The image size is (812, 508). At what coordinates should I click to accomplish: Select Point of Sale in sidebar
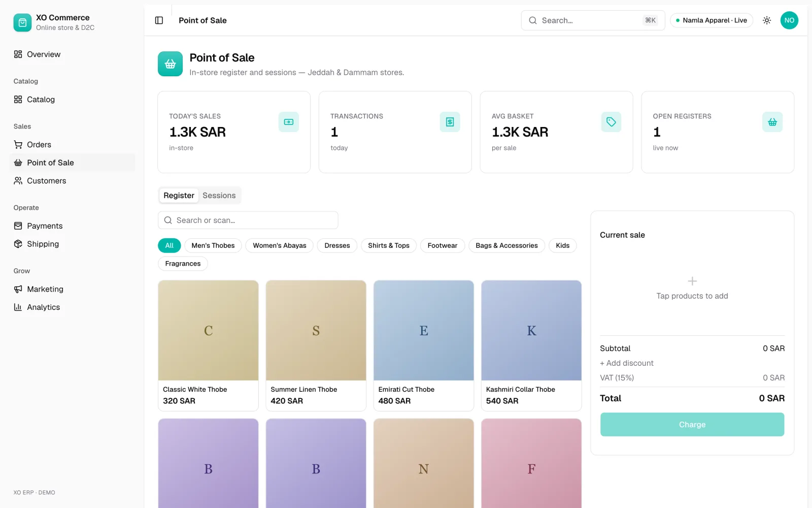click(73, 163)
